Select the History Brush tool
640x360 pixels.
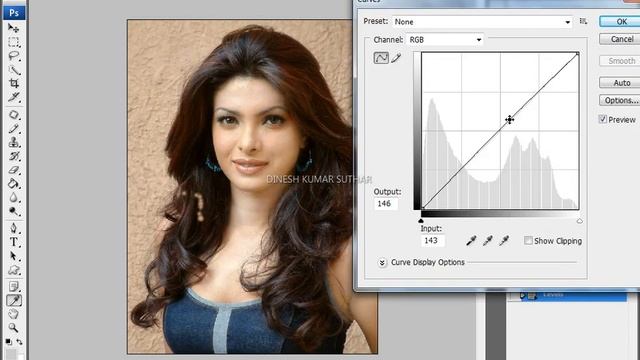coord(13,156)
